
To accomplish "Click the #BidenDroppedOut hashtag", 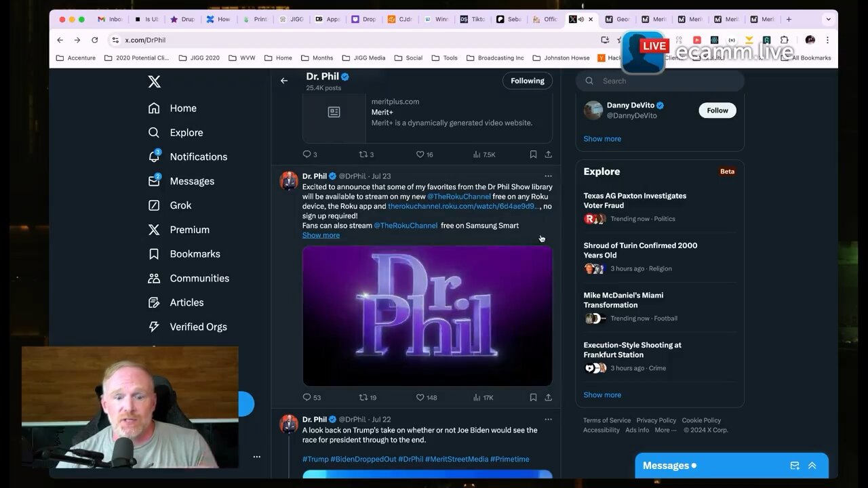I will (363, 460).
